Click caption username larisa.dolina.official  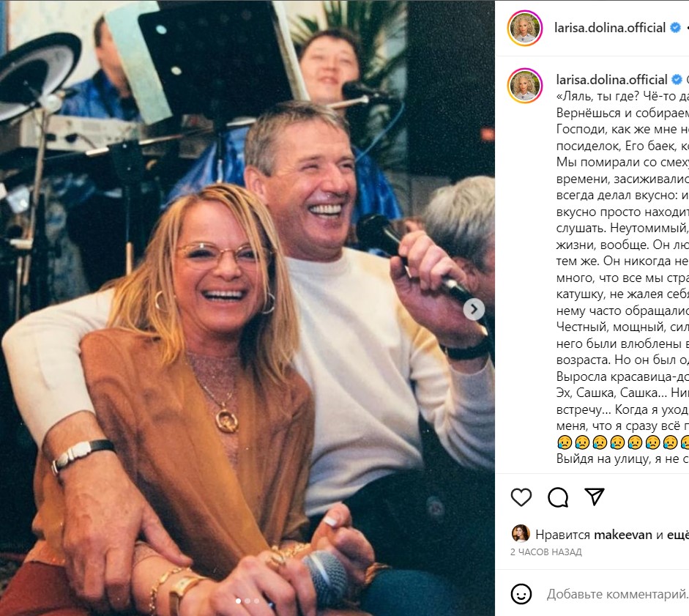pyautogui.click(x=612, y=79)
